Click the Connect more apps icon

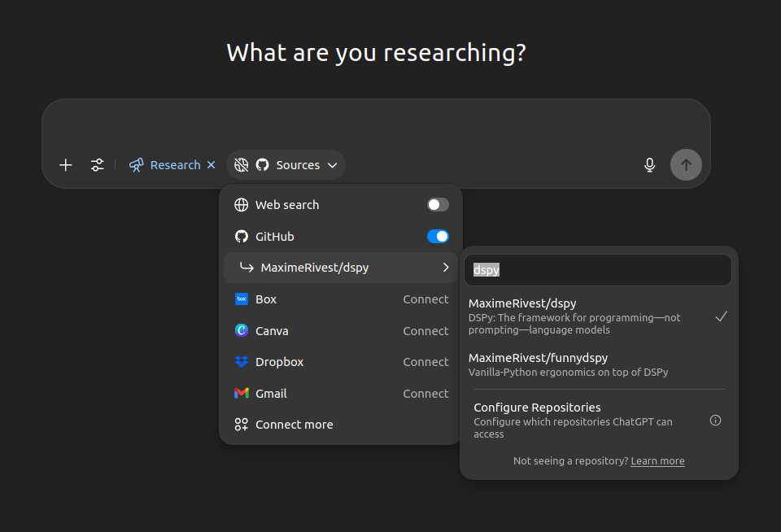point(242,425)
